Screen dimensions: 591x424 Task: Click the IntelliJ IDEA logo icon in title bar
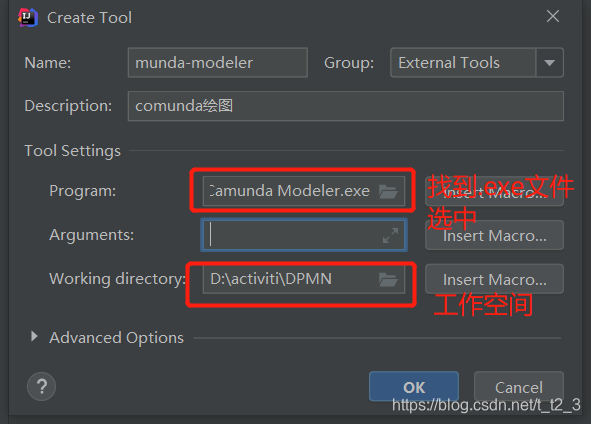(x=28, y=18)
